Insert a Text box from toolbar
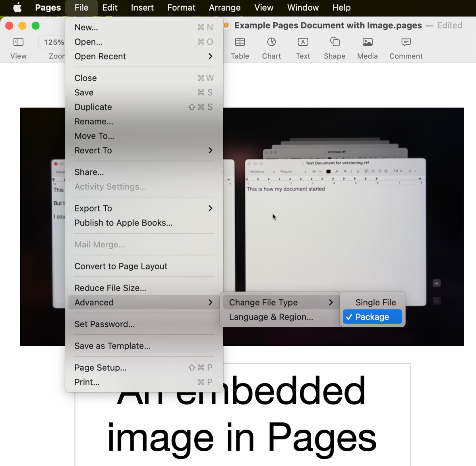Image resolution: width=476 pixels, height=466 pixels. (x=303, y=42)
